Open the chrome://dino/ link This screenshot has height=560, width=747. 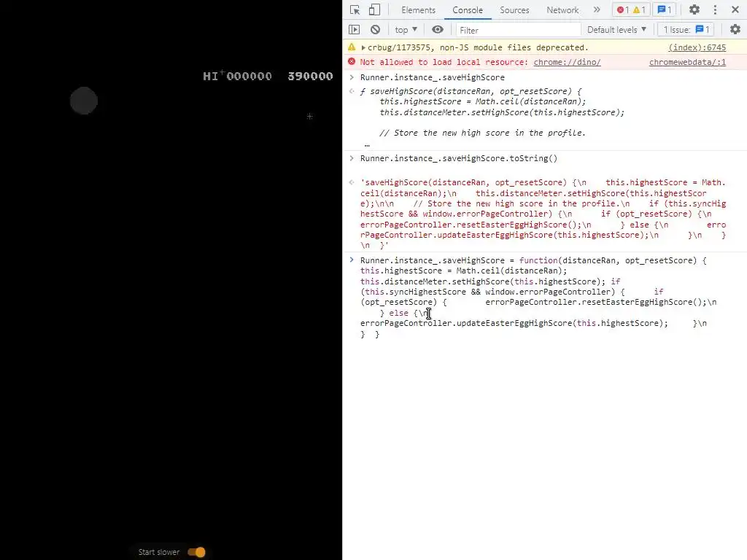(x=567, y=62)
